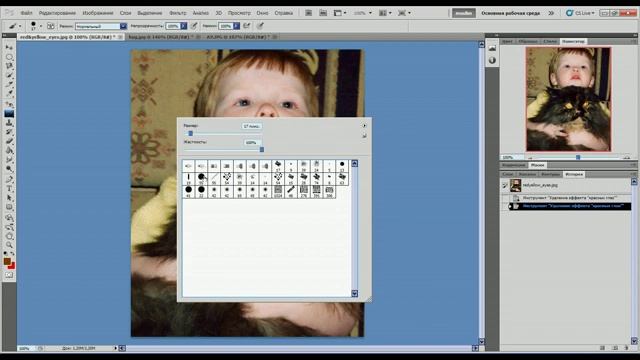Choose the hard round 13 brush preset
Screen dimensions: 640x360
point(342,166)
